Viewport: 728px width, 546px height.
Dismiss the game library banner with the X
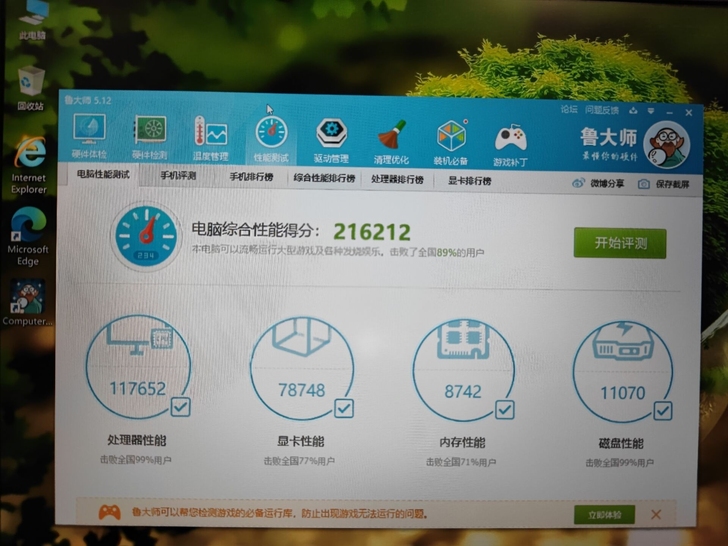tap(656, 514)
